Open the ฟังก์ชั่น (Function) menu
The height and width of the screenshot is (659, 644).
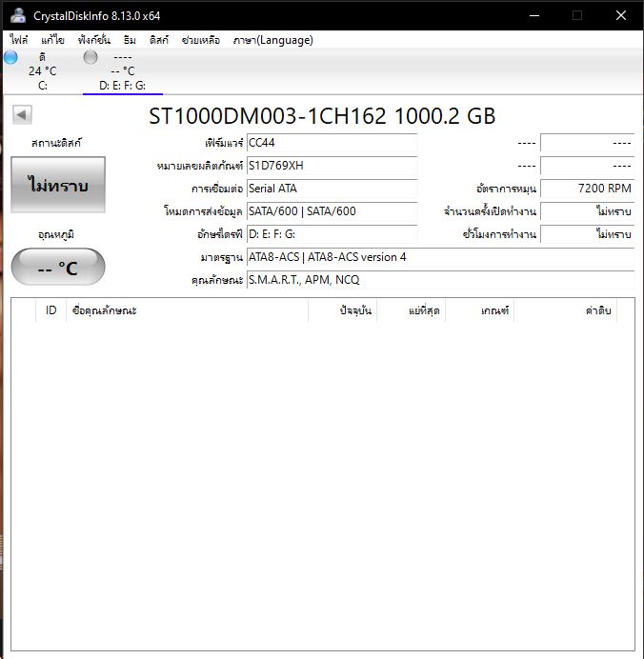click(x=93, y=40)
